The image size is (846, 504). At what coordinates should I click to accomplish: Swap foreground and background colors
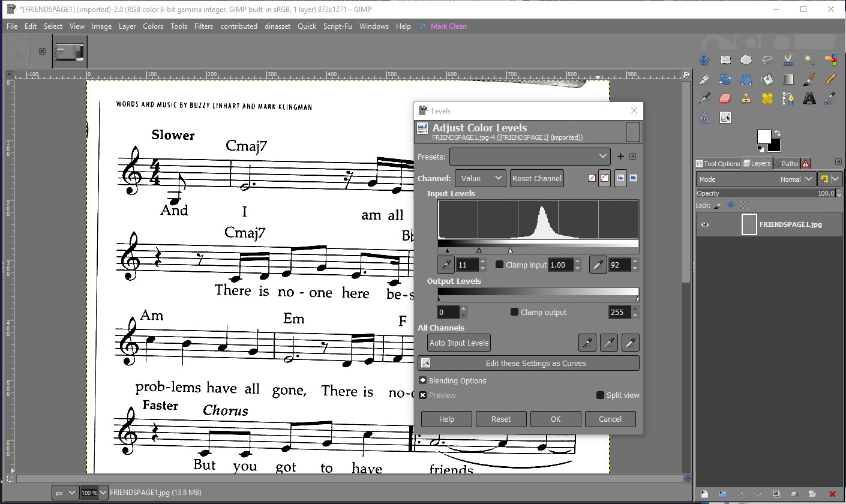(x=778, y=133)
